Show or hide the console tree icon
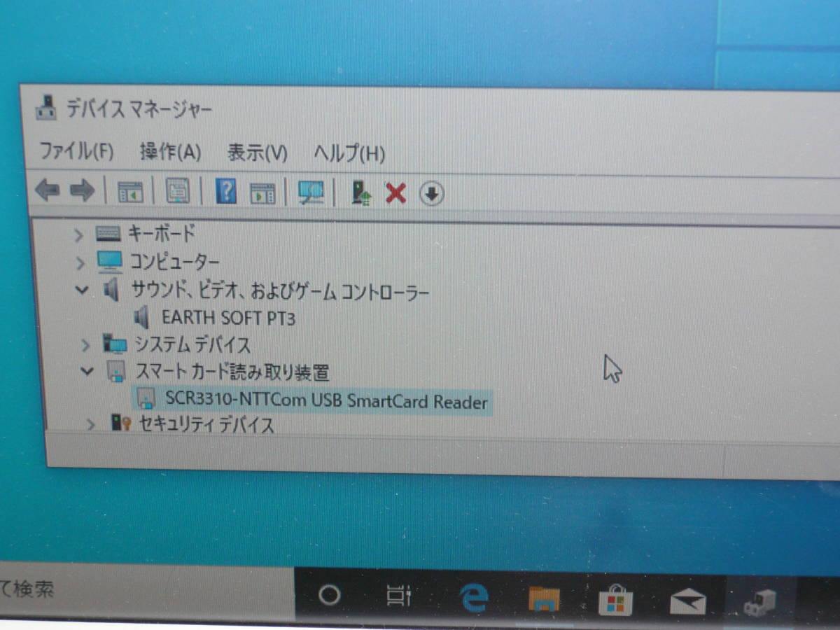840x630 pixels. [x=130, y=191]
